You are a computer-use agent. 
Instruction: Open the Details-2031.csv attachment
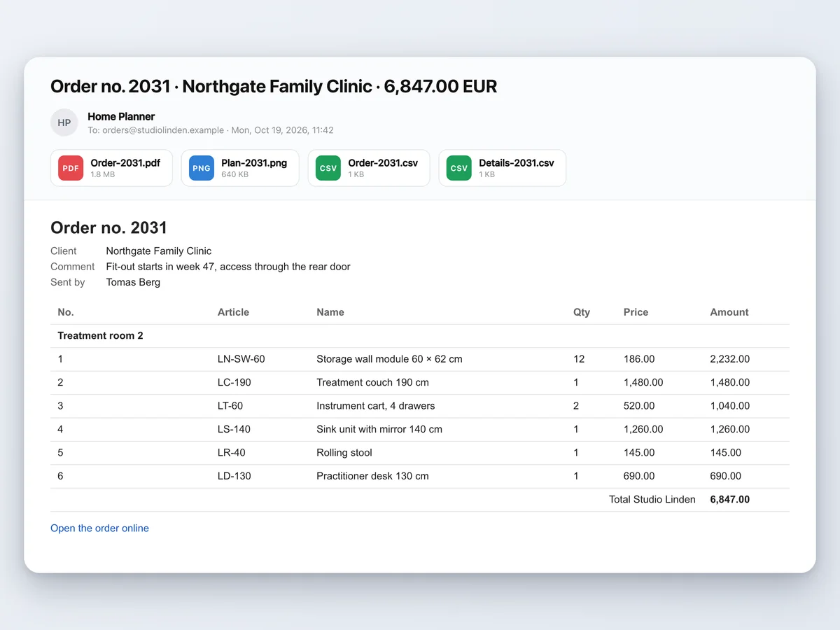[x=503, y=168]
